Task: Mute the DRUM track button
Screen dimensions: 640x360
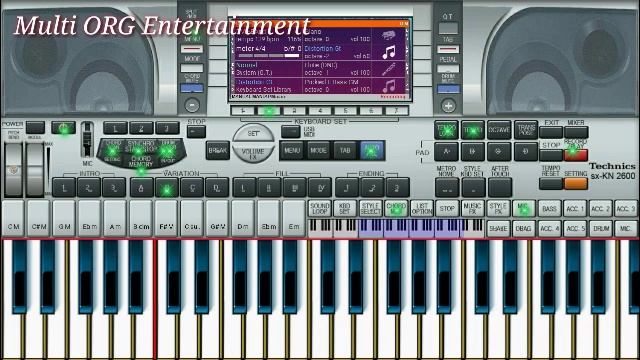Action: point(601,229)
